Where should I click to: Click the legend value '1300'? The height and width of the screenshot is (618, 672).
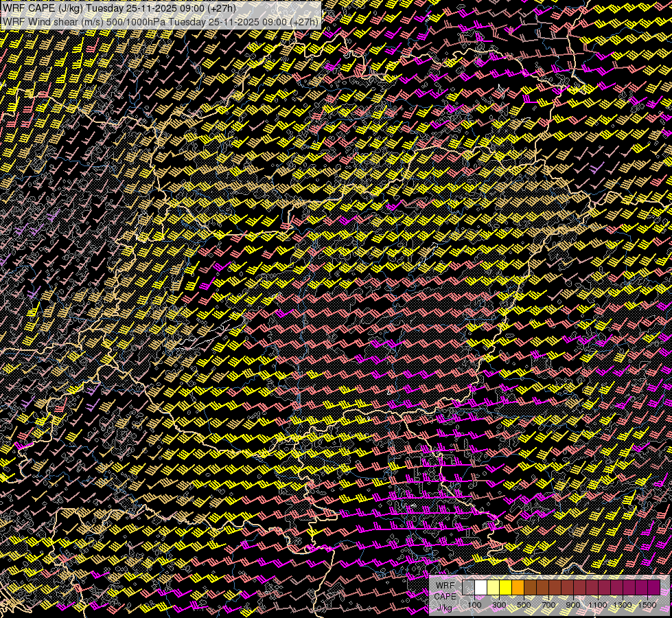(623, 605)
